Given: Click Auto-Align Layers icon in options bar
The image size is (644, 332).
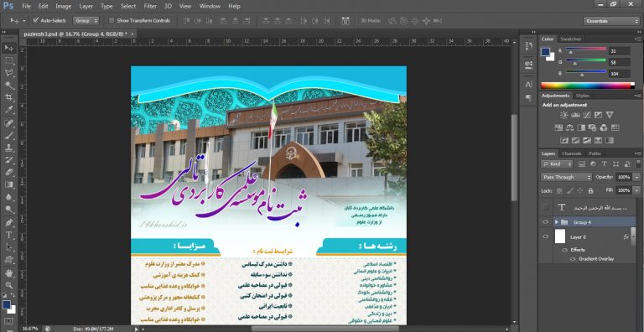Looking at the screenshot, I should [345, 21].
